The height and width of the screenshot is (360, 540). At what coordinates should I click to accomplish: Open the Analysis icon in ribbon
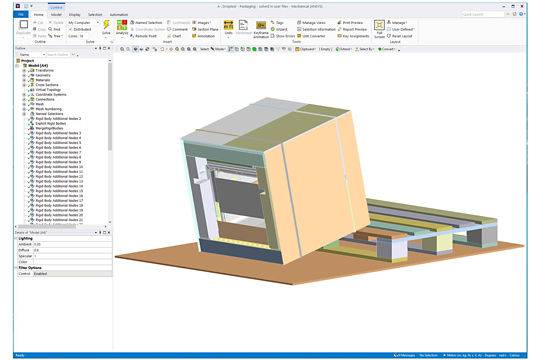point(122,25)
